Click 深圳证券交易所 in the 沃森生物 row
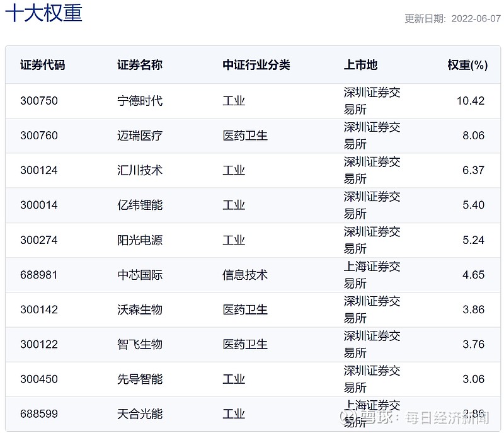This screenshot has width=504, height=433. pos(372,309)
